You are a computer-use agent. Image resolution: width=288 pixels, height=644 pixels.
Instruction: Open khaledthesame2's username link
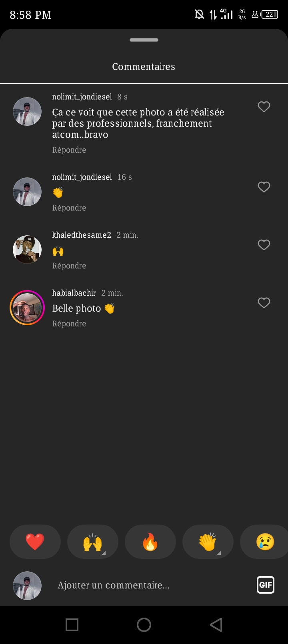pyautogui.click(x=82, y=235)
